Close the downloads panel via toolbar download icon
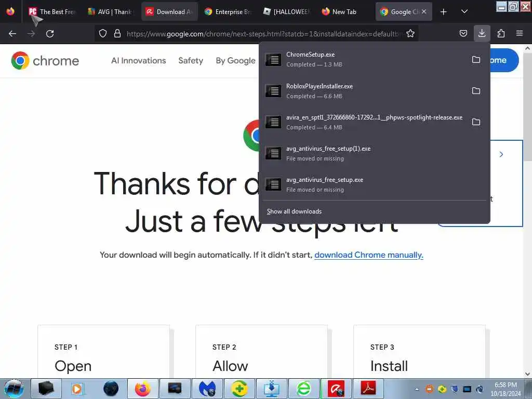This screenshot has height=399, width=532. pos(482,33)
